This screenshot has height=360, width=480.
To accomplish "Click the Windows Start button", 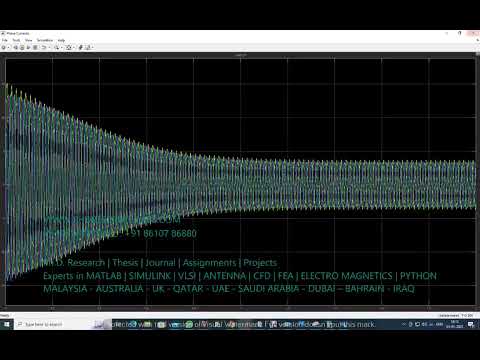I will coord(6,324).
